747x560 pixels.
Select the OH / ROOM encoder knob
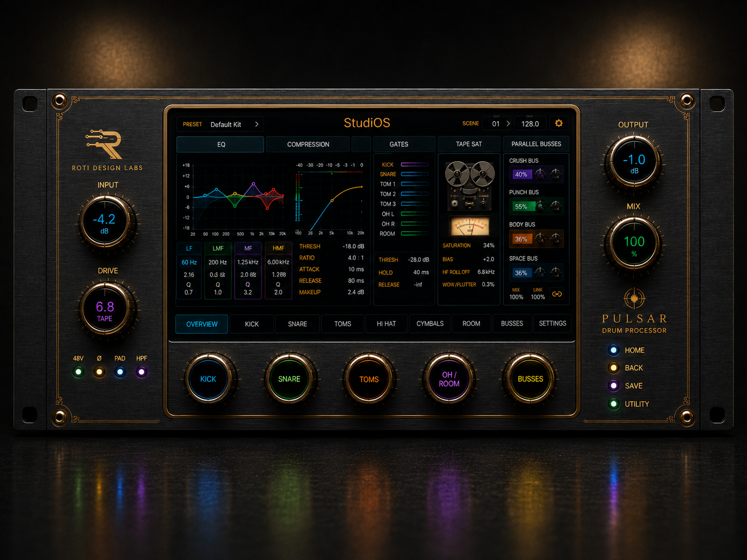click(x=449, y=379)
